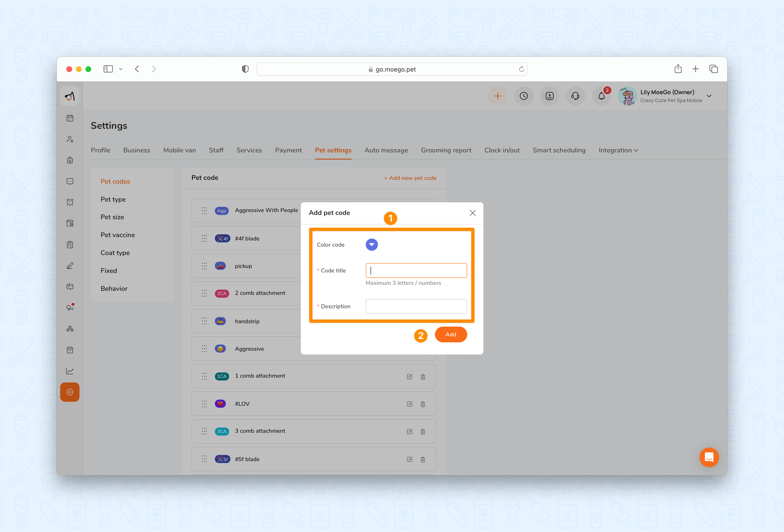Screen dimensions: 784x532
Task: Click the Add new pet code link
Action: pos(410,178)
